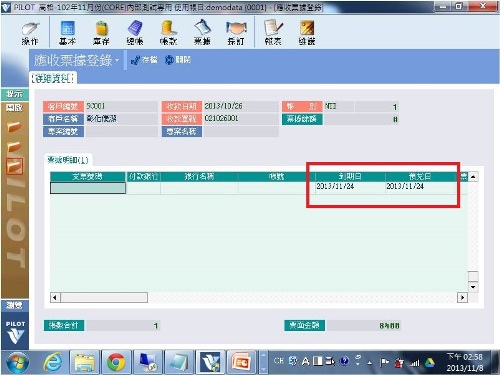Viewport: 500px width, 375px height.
Task: Click the horizontal scrollbar thumb under the grid
Action: 104,297
